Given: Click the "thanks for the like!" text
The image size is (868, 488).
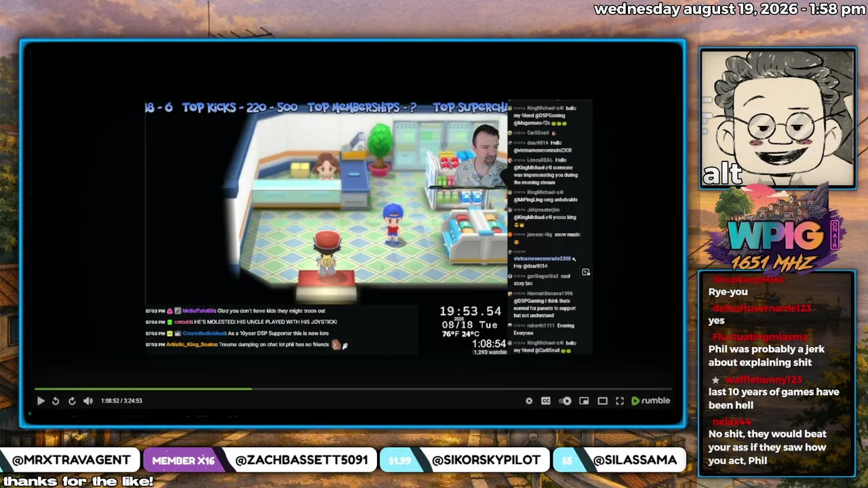Looking at the screenshot, I should [x=78, y=481].
